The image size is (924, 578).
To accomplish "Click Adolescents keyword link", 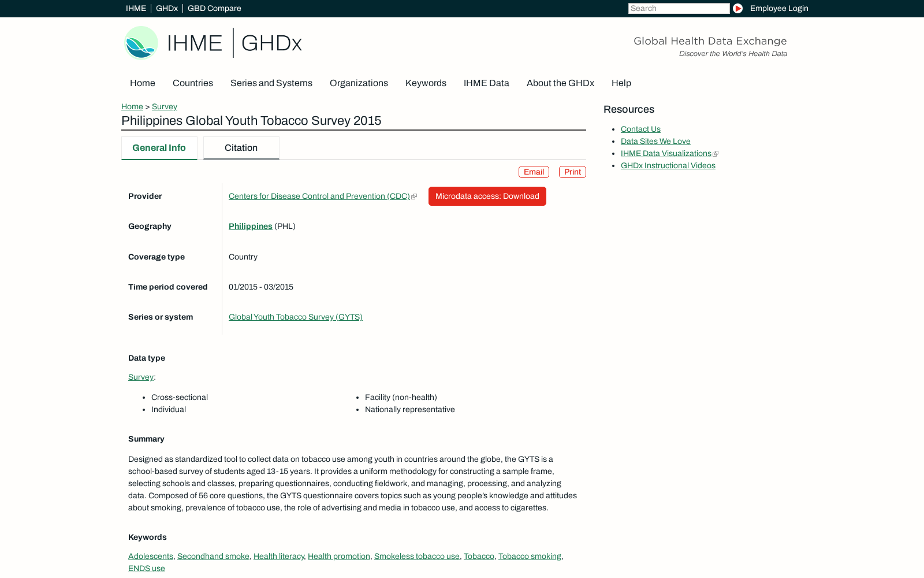I will 151,556.
